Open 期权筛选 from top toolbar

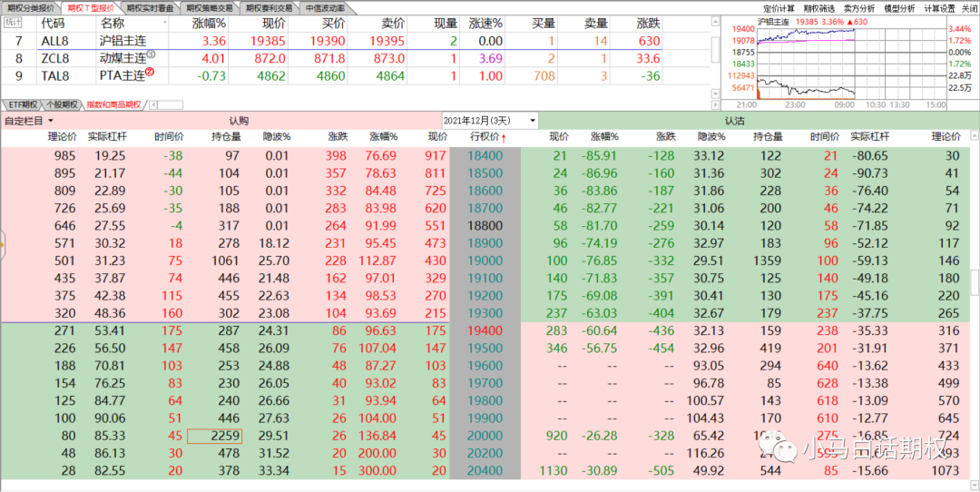pyautogui.click(x=820, y=7)
